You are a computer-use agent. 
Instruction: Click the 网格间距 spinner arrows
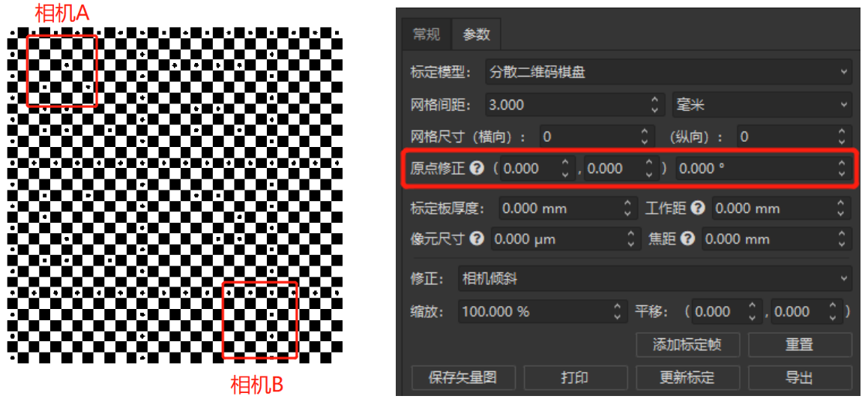tap(656, 105)
